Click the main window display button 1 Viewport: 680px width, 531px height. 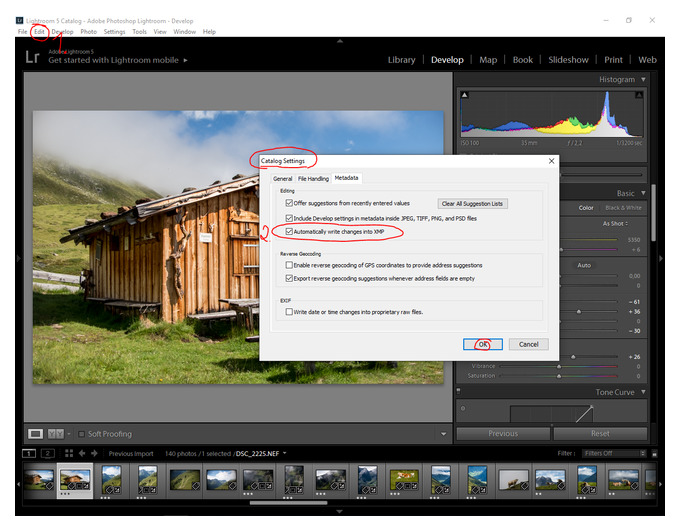(29, 454)
